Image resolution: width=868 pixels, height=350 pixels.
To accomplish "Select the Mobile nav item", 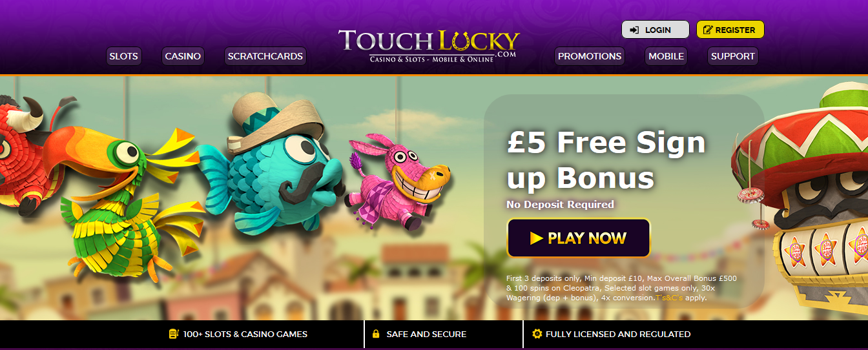I will click(666, 56).
